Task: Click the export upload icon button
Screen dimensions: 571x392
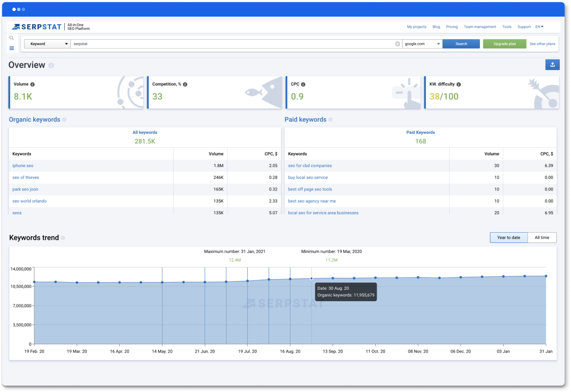Action: pyautogui.click(x=552, y=65)
